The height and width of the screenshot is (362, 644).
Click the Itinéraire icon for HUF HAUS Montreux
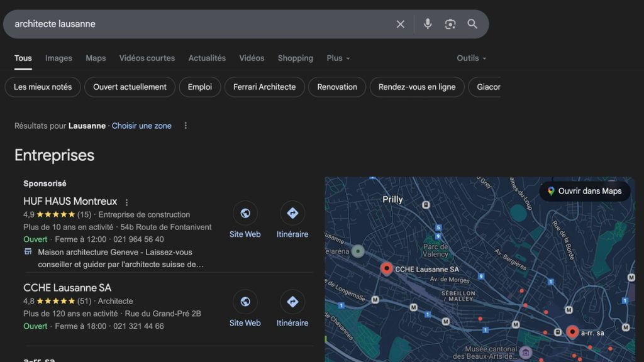tap(292, 213)
